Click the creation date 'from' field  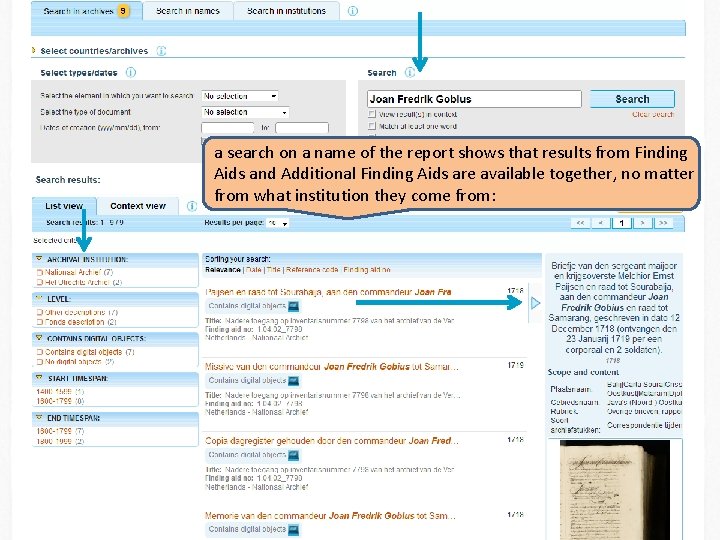pos(227,128)
